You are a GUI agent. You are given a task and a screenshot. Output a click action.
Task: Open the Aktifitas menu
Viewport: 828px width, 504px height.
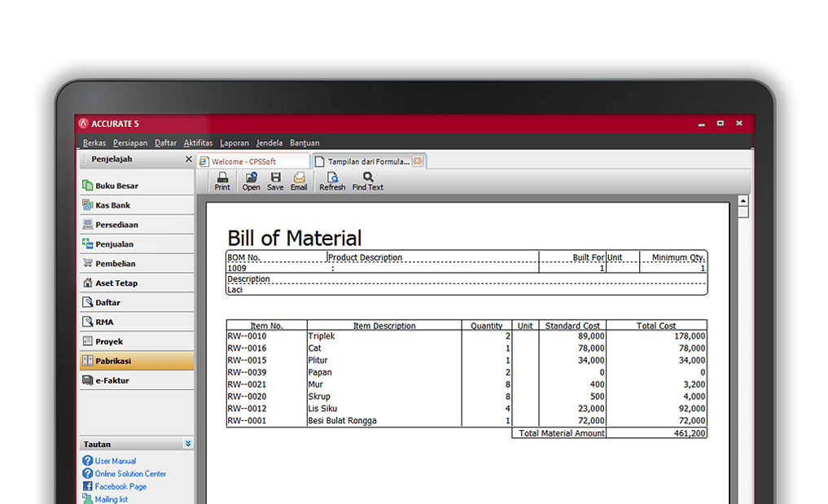pos(198,143)
